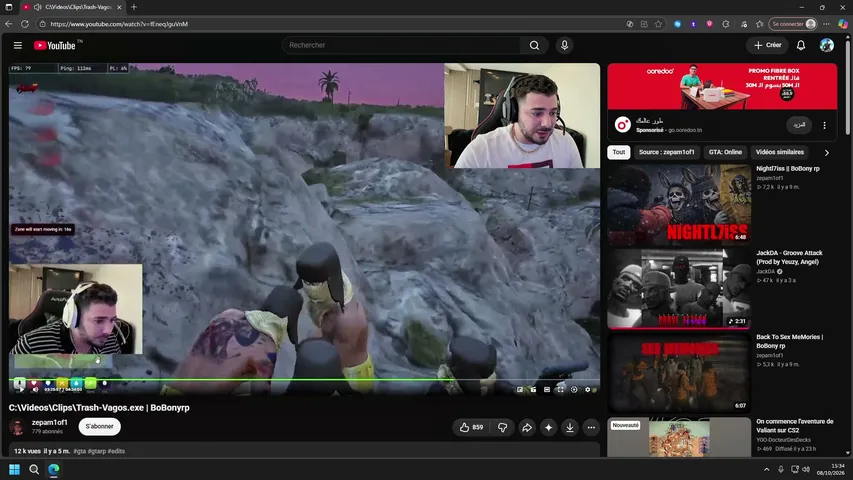Click the Créer button
Screen dimensions: 853x480
(x=768, y=45)
